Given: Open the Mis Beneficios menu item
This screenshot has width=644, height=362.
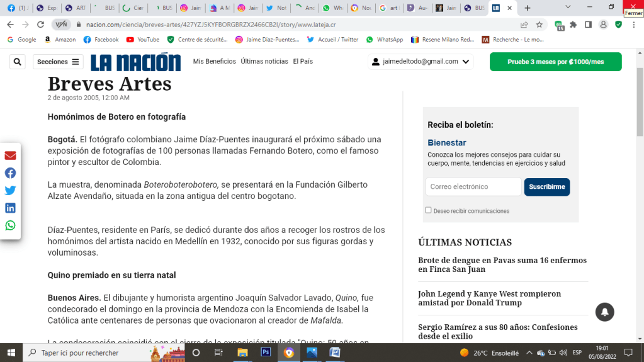Looking at the screenshot, I should coord(214,62).
